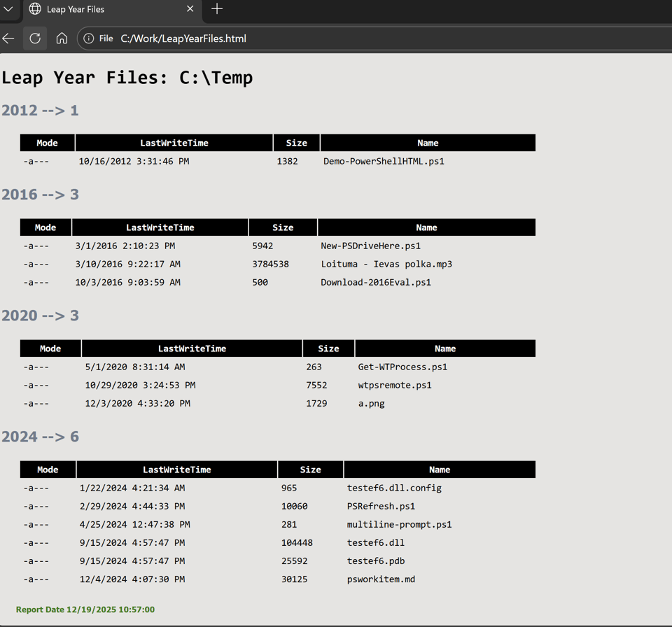The image size is (672, 627).
Task: Click the Back navigation arrow
Action: tap(8, 38)
